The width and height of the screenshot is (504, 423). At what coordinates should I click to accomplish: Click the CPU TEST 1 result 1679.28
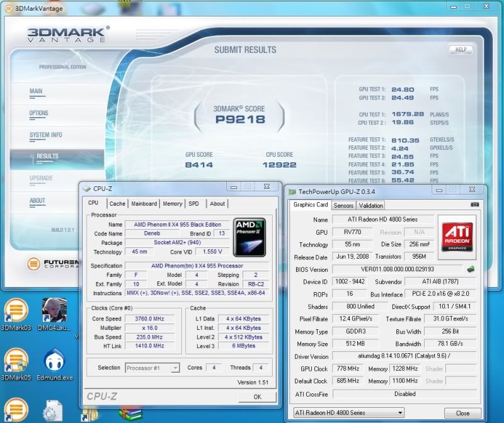pos(408,115)
